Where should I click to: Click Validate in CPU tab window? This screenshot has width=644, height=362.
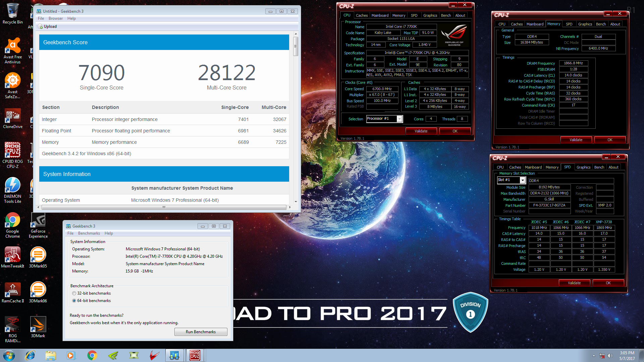pyautogui.click(x=421, y=131)
